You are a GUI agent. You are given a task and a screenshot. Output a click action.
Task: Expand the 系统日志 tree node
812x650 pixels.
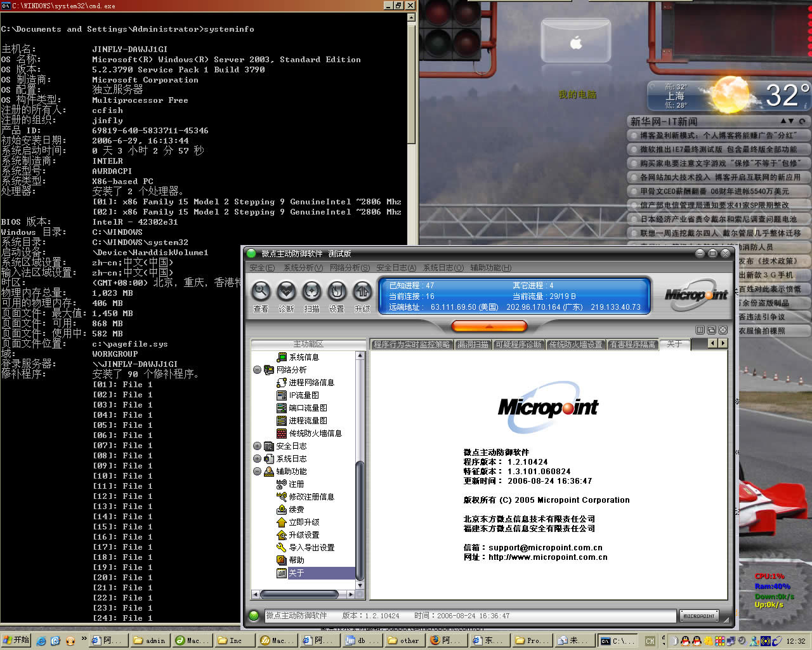pyautogui.click(x=257, y=459)
